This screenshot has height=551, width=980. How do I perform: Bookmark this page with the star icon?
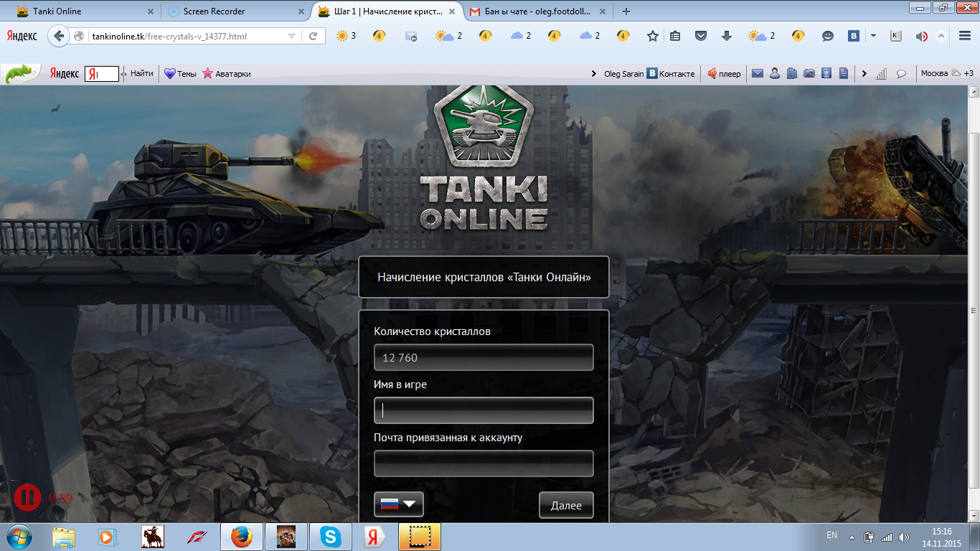(652, 36)
